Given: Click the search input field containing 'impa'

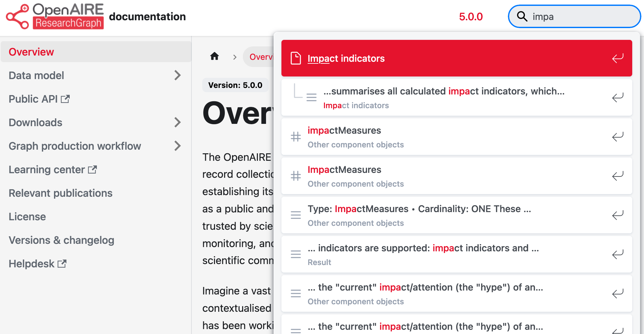Looking at the screenshot, I should (579, 17).
